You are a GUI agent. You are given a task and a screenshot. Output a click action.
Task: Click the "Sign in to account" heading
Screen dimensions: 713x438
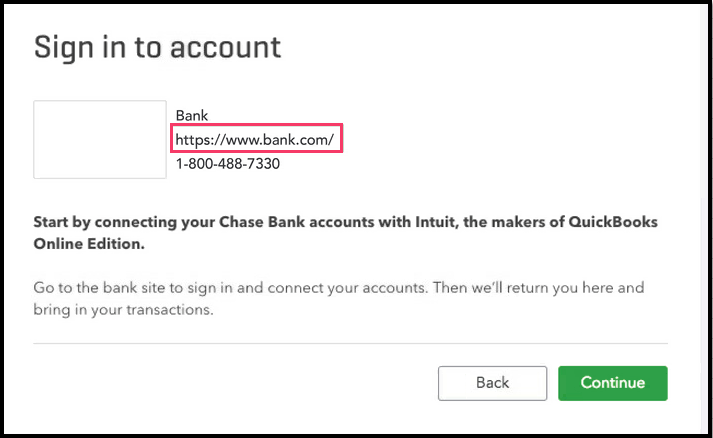tap(158, 47)
